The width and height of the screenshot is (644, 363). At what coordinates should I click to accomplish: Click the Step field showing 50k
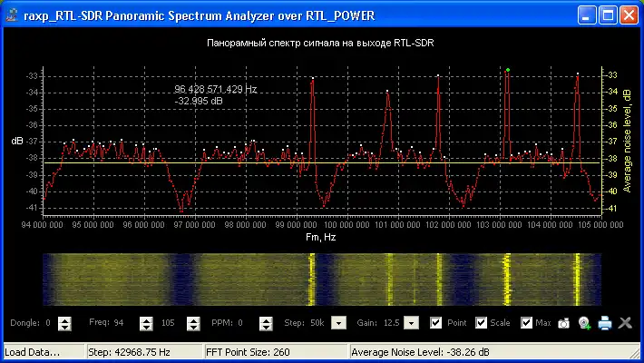click(x=317, y=323)
